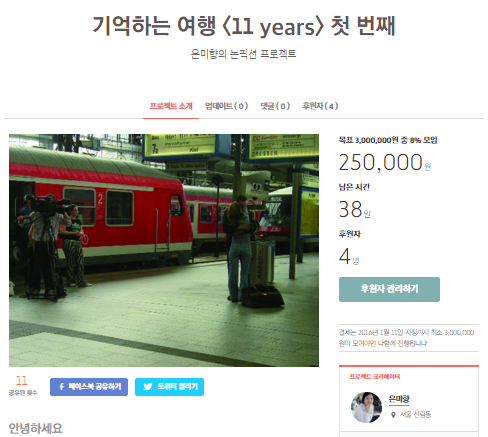View the 후원자 (4) backers tab

(320, 106)
